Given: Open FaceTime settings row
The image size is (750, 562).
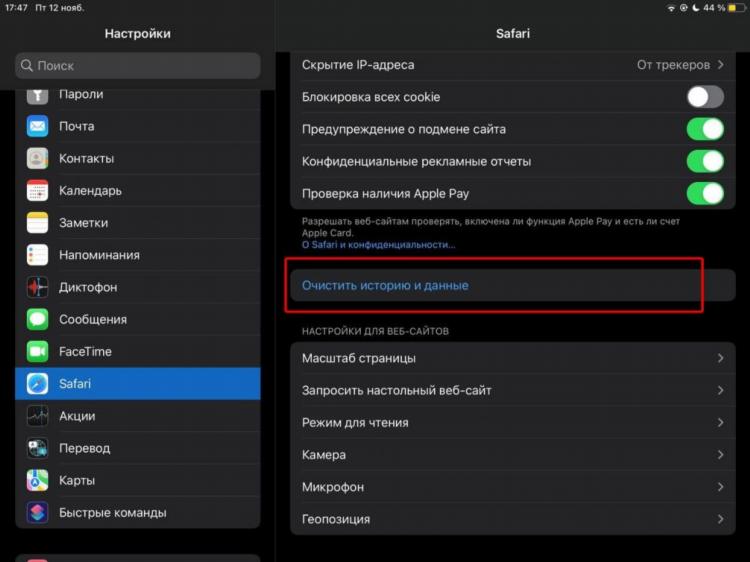Looking at the screenshot, I should coord(138,352).
